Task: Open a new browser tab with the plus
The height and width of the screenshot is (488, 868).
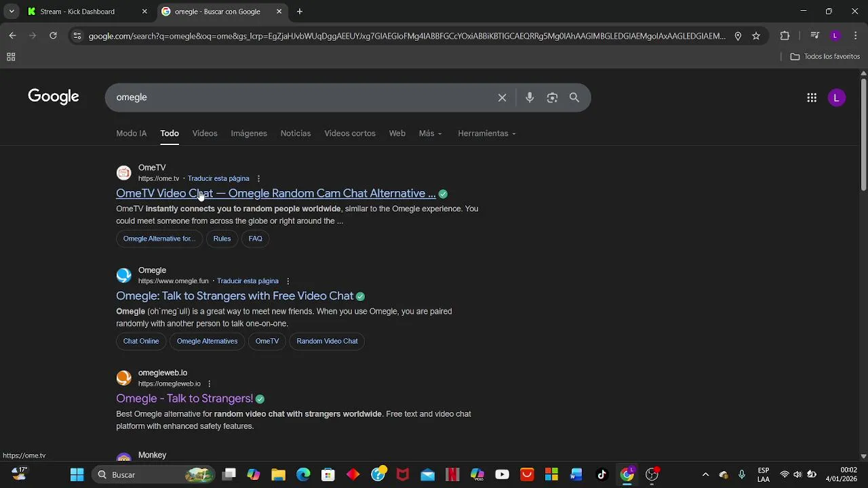Action: (300, 12)
